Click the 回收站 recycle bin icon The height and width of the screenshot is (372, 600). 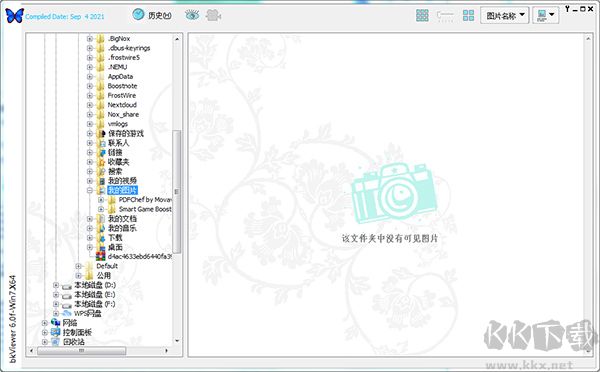56,342
